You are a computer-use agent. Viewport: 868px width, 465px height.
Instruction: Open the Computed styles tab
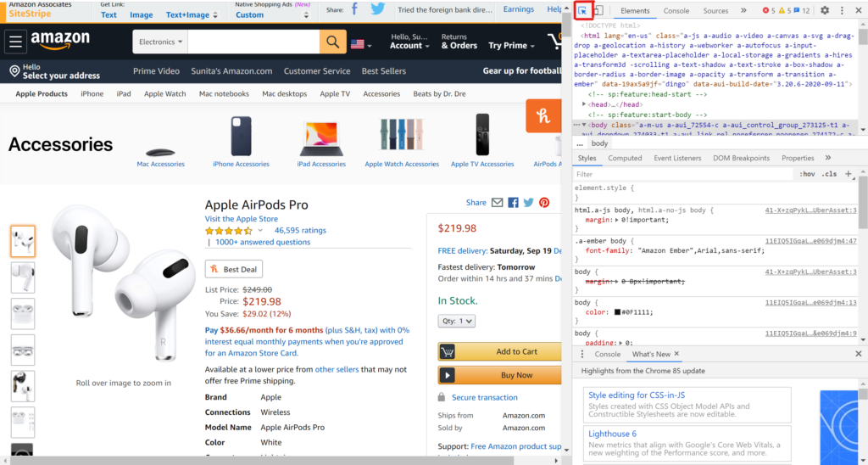625,158
